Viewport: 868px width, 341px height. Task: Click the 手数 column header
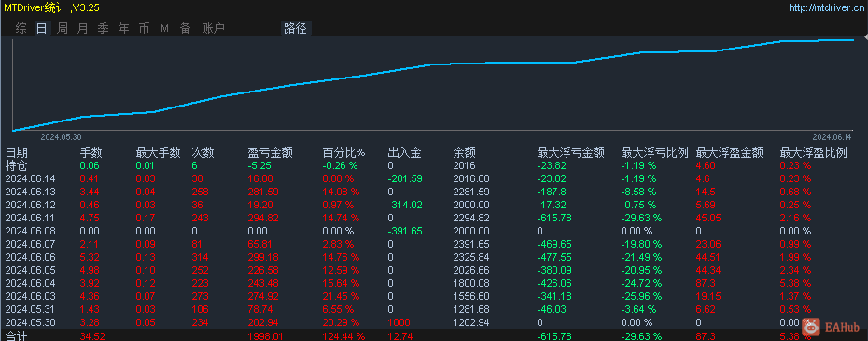pyautogui.click(x=91, y=153)
